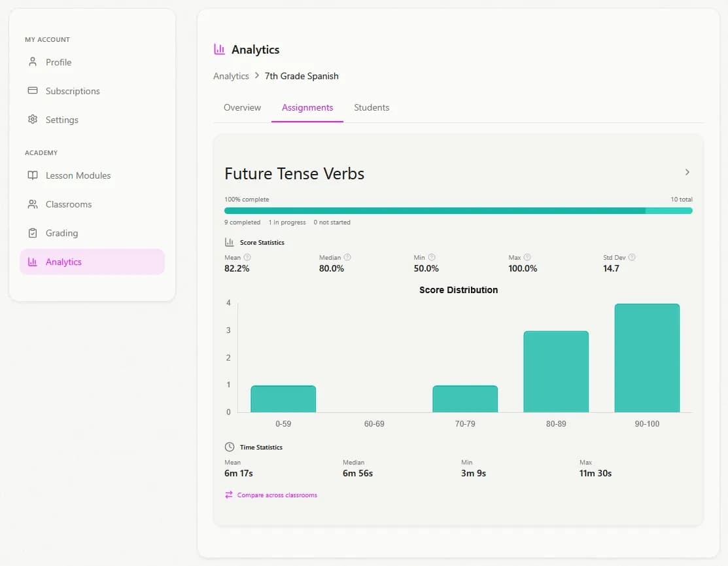This screenshot has height=566, width=728.
Task: Select the Assignments tab
Action: pos(307,107)
